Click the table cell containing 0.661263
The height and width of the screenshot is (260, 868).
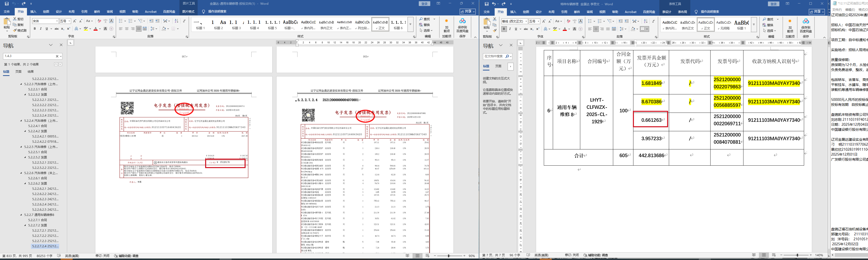tap(650, 120)
